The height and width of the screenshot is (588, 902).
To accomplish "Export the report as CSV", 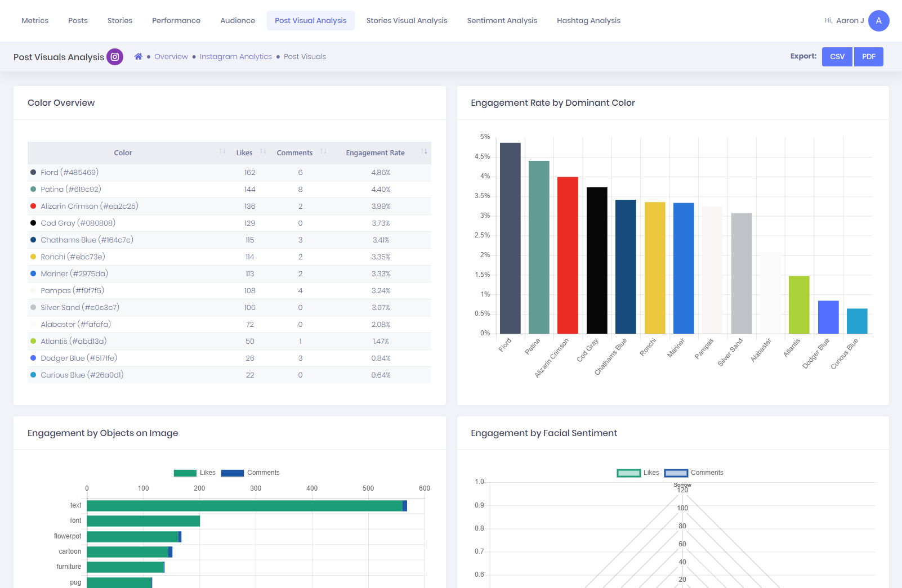I will (837, 57).
